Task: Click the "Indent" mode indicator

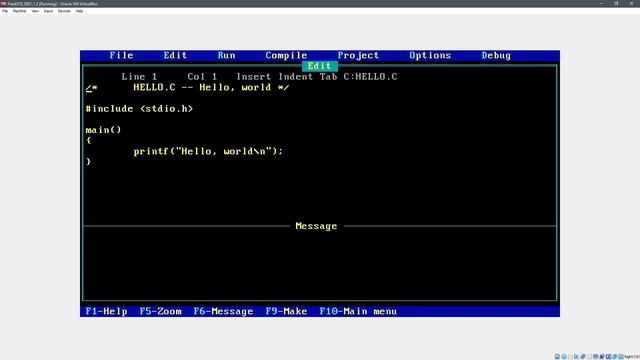Action: [x=296, y=77]
